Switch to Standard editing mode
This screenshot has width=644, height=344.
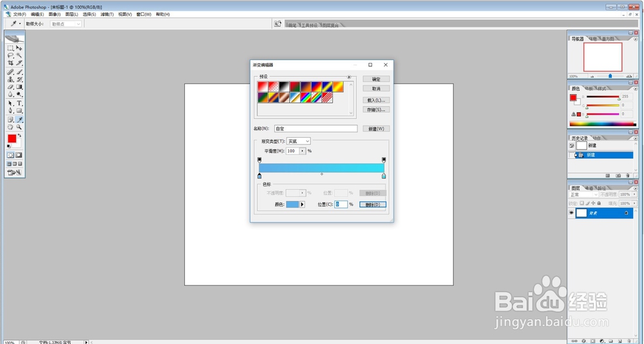pyautogui.click(x=11, y=155)
